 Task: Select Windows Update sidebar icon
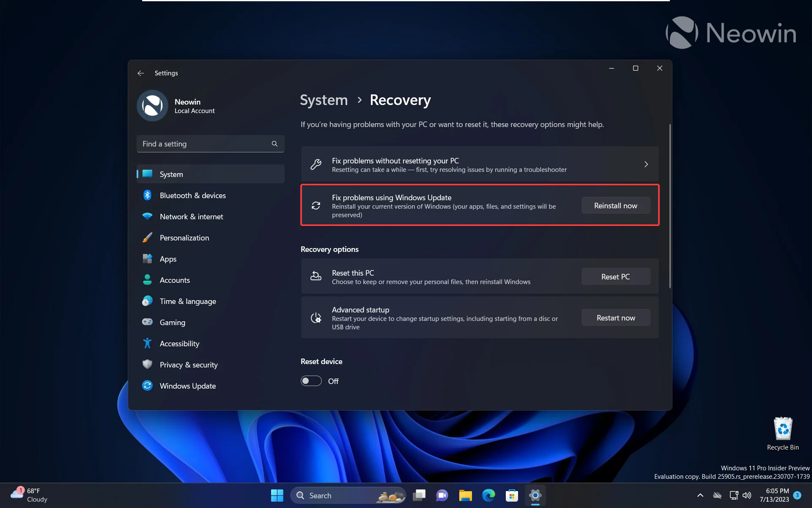(x=147, y=385)
